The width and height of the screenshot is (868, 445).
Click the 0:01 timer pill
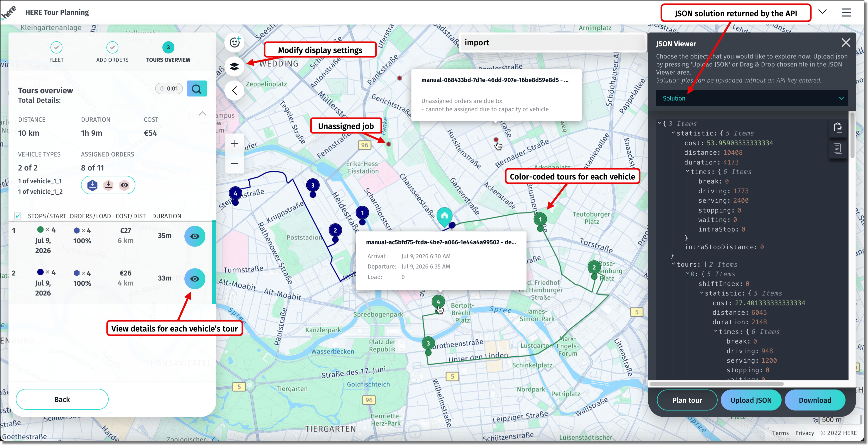pos(169,89)
